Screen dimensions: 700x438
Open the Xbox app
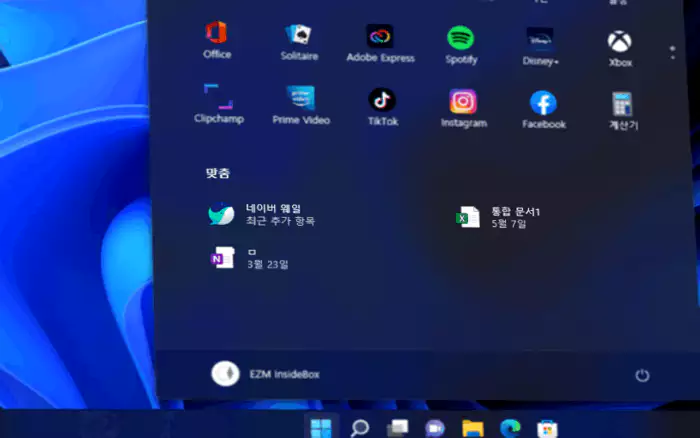(620, 48)
